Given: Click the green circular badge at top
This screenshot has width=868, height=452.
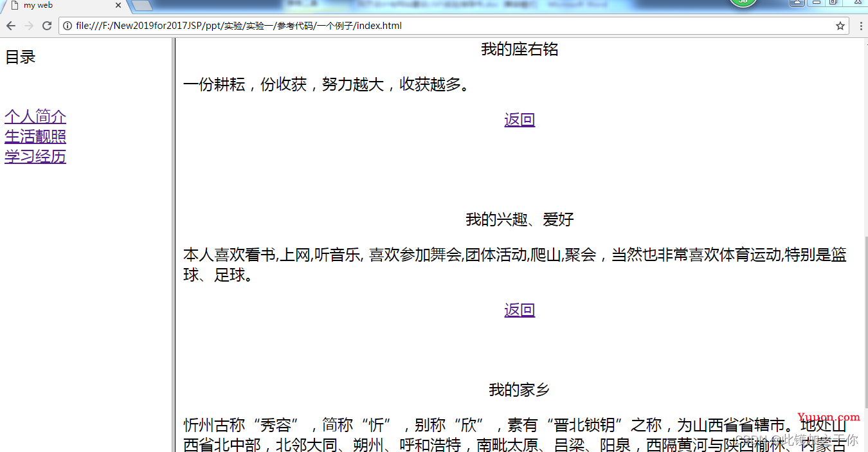Looking at the screenshot, I should 743,3.
